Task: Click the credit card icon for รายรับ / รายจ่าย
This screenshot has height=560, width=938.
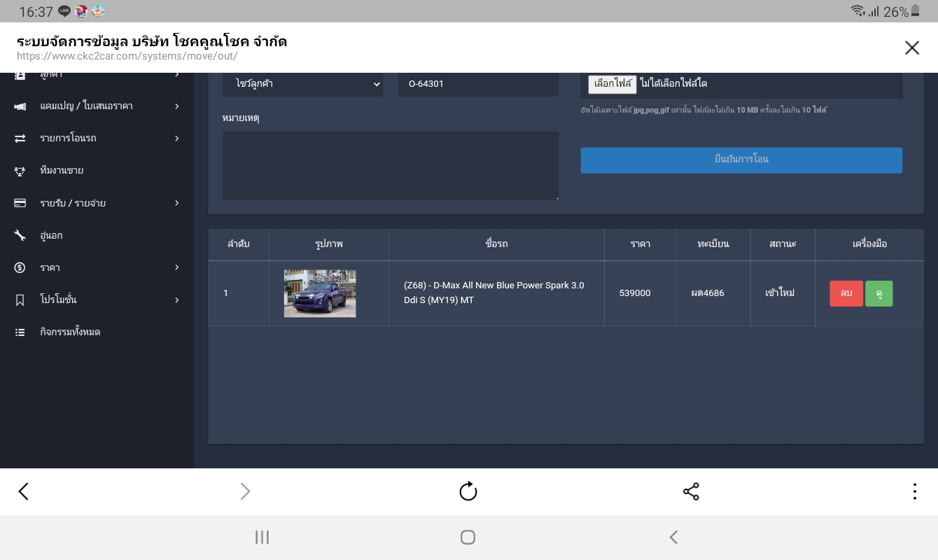Action: (20, 203)
